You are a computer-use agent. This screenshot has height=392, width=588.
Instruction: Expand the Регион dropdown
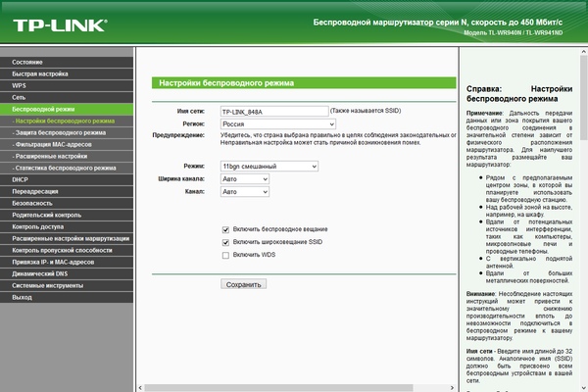278,124
